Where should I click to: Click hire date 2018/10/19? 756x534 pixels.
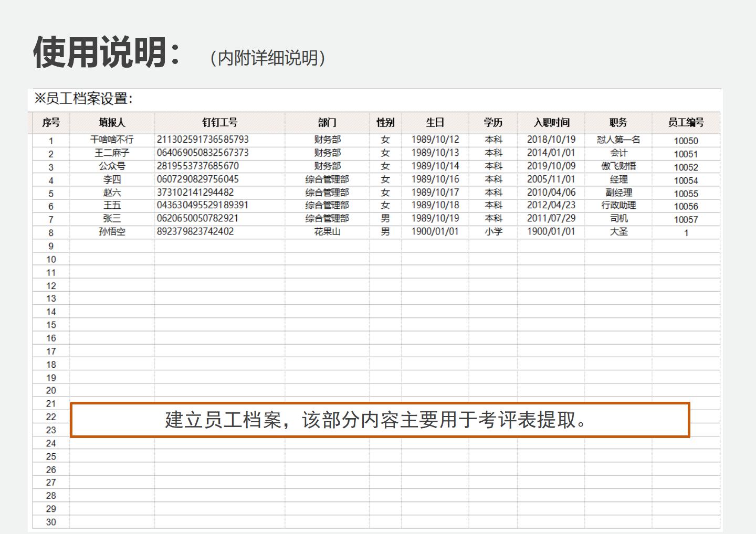(x=551, y=140)
